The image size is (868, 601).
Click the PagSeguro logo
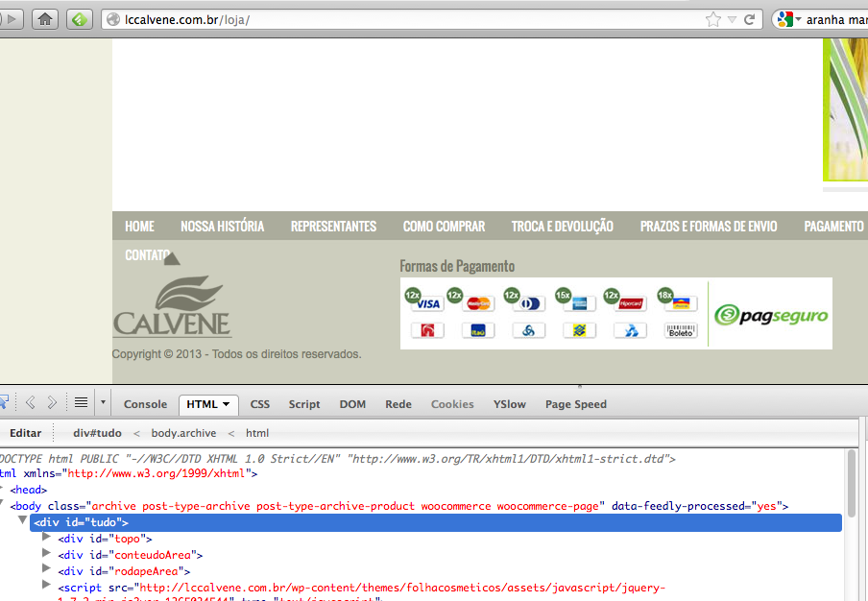click(x=771, y=315)
